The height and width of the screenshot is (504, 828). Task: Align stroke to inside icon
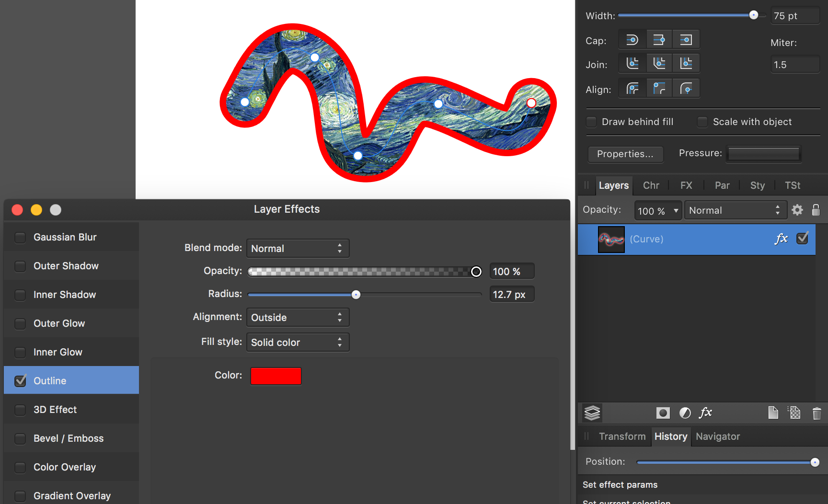[x=659, y=88]
